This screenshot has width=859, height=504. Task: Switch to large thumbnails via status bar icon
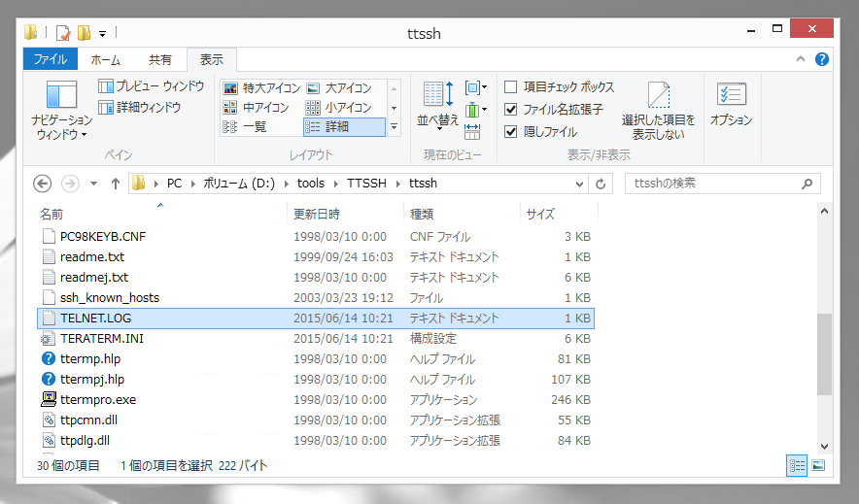point(818,466)
